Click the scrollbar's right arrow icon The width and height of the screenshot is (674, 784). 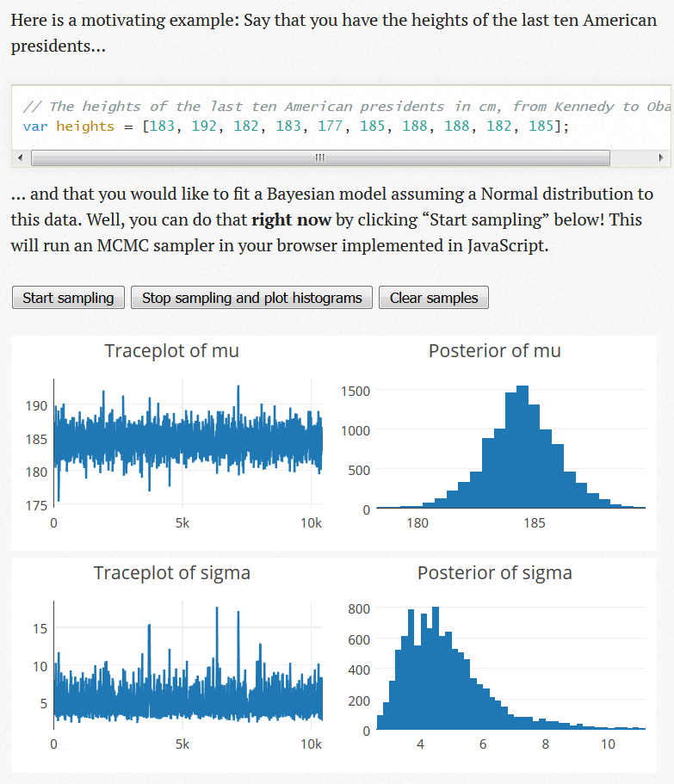661,157
